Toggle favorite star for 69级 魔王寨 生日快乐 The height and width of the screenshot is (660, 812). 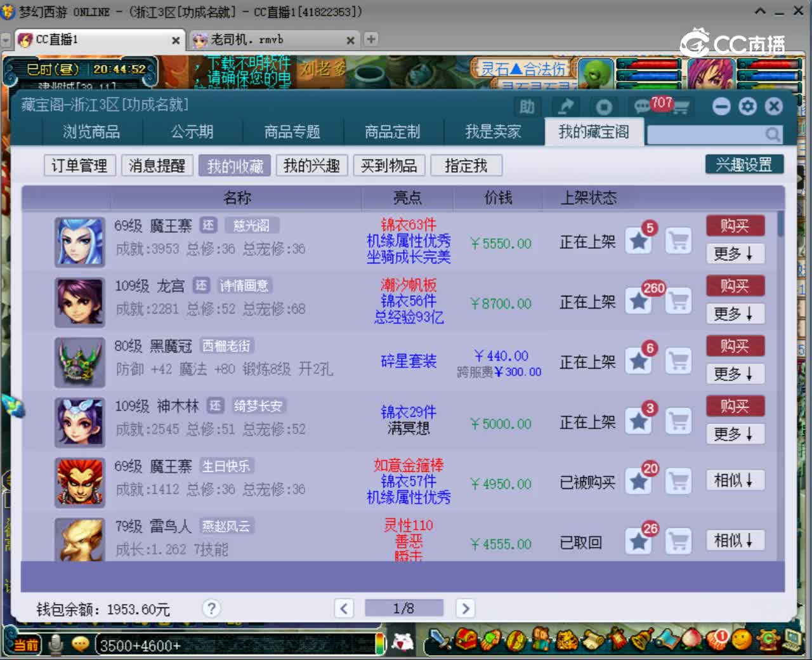tap(639, 482)
